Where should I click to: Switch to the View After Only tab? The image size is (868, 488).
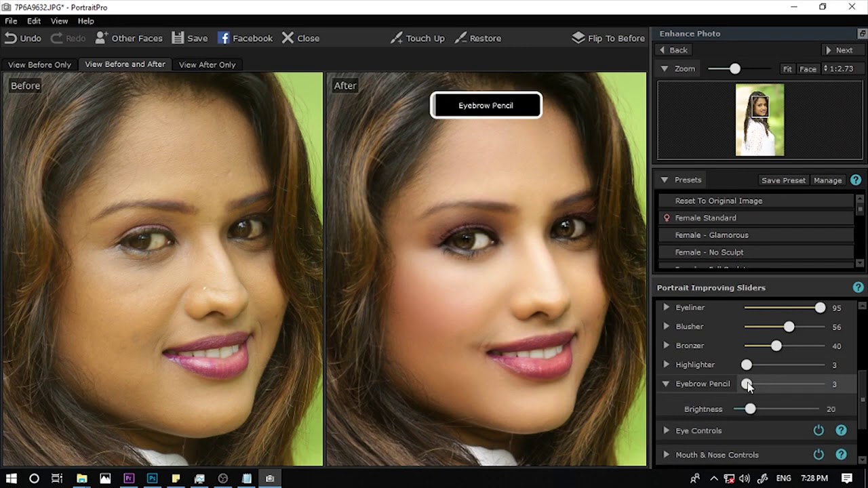point(207,64)
